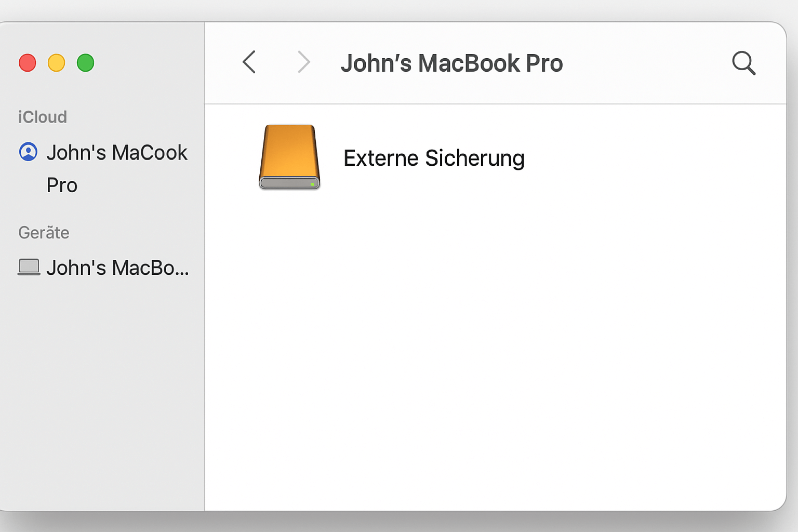Go back with the left chevron
This screenshot has height=532, width=798.
click(249, 62)
